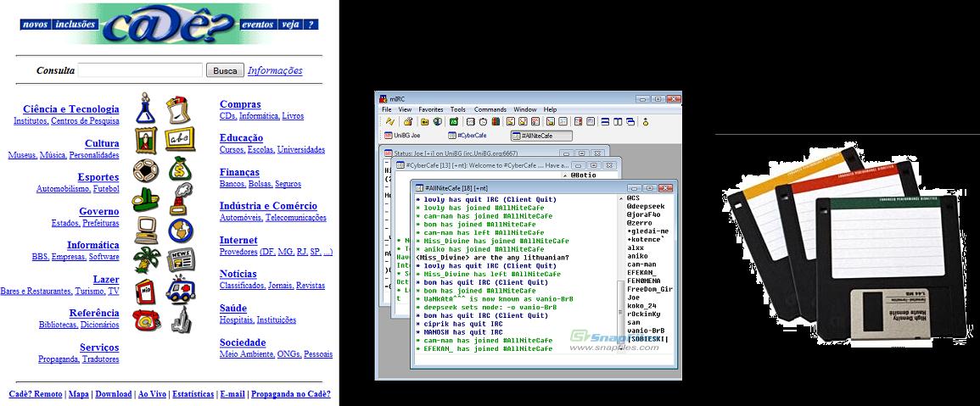This screenshot has width=980, height=406.
Task: Click the abc chalkboard icon for Educação
Action: click(x=179, y=139)
